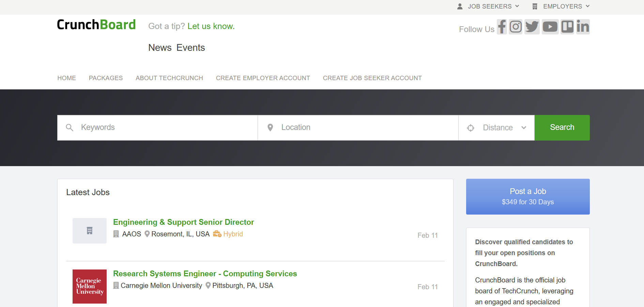Image resolution: width=644 pixels, height=307 pixels.
Task: Click 'Carnegie Mellon University' company name text
Action: click(162, 286)
